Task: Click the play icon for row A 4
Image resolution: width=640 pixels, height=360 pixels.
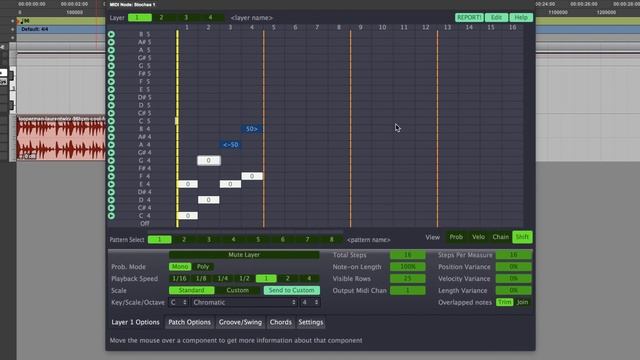Action: 111,144
